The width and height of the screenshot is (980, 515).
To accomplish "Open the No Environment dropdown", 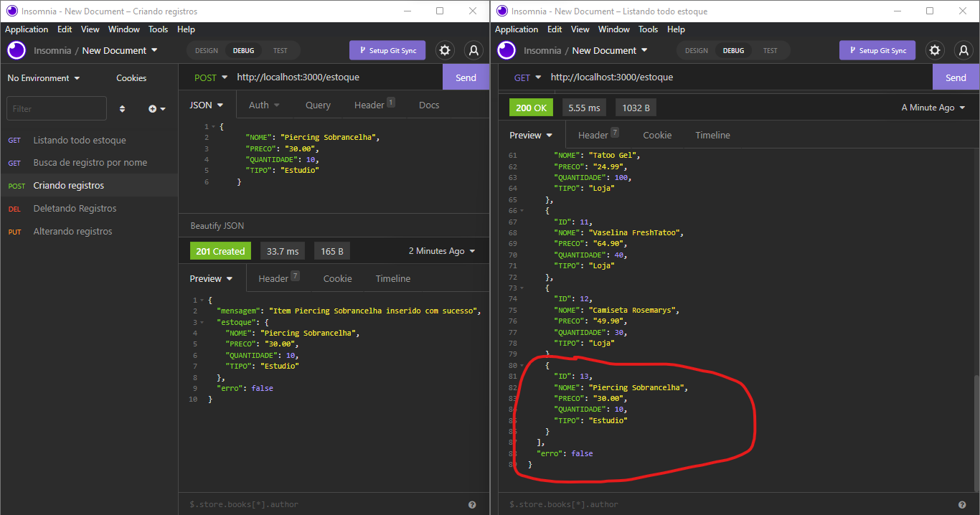I will tap(39, 77).
